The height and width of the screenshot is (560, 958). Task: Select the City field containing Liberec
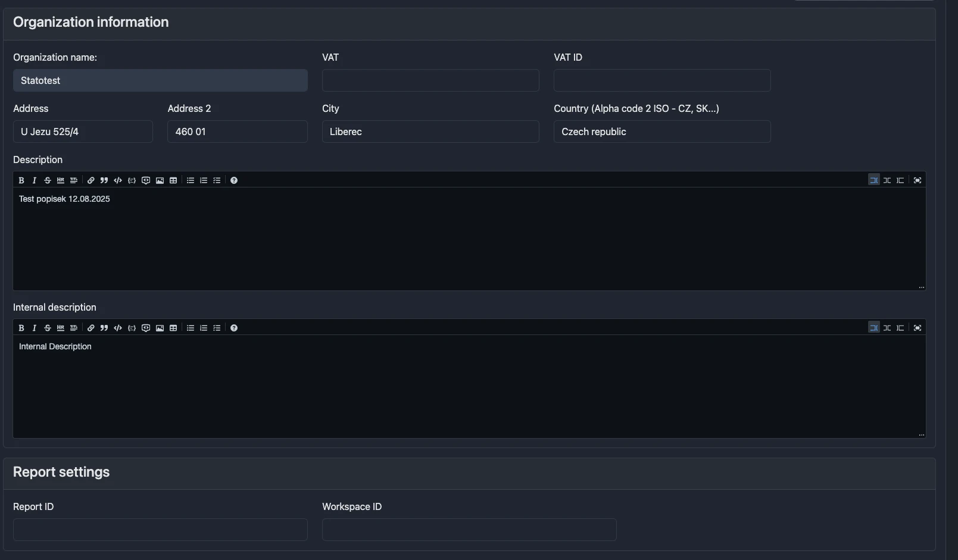click(x=430, y=132)
